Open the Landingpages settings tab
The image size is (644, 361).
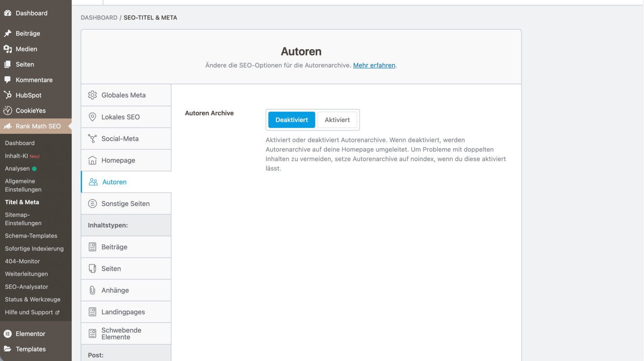coord(123,312)
